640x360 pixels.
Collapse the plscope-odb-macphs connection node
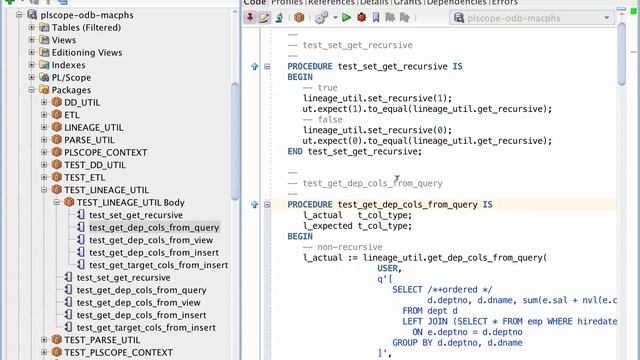pos(19,15)
